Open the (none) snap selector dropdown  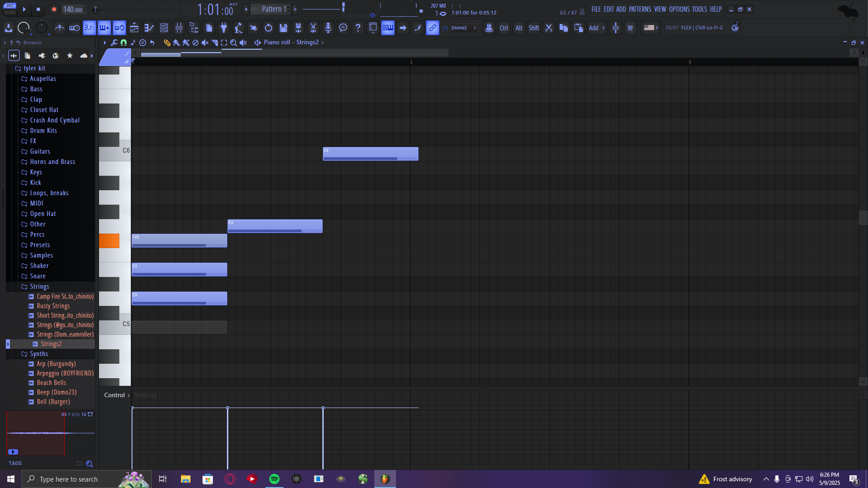463,28
